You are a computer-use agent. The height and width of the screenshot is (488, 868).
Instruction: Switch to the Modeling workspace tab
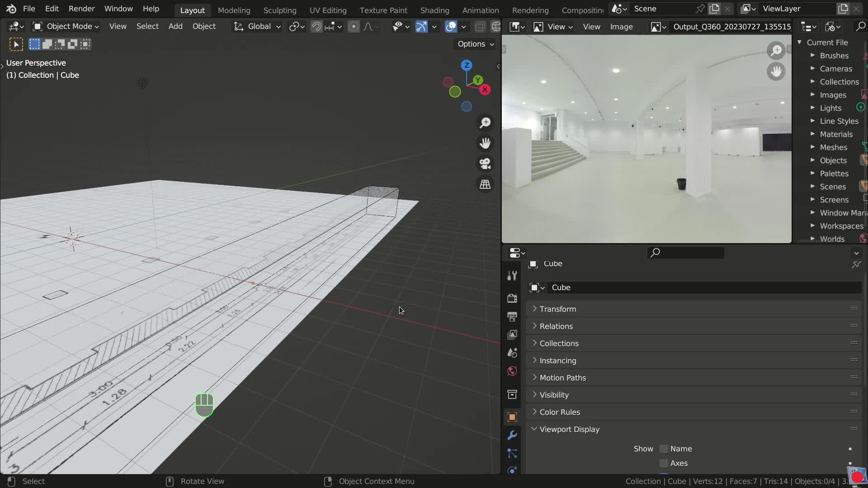(x=234, y=10)
